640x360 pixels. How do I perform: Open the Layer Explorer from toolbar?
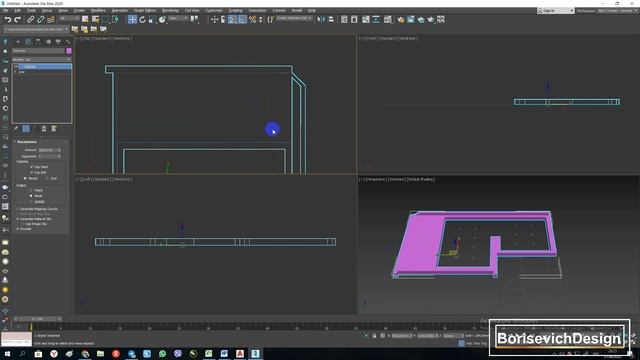point(354,19)
